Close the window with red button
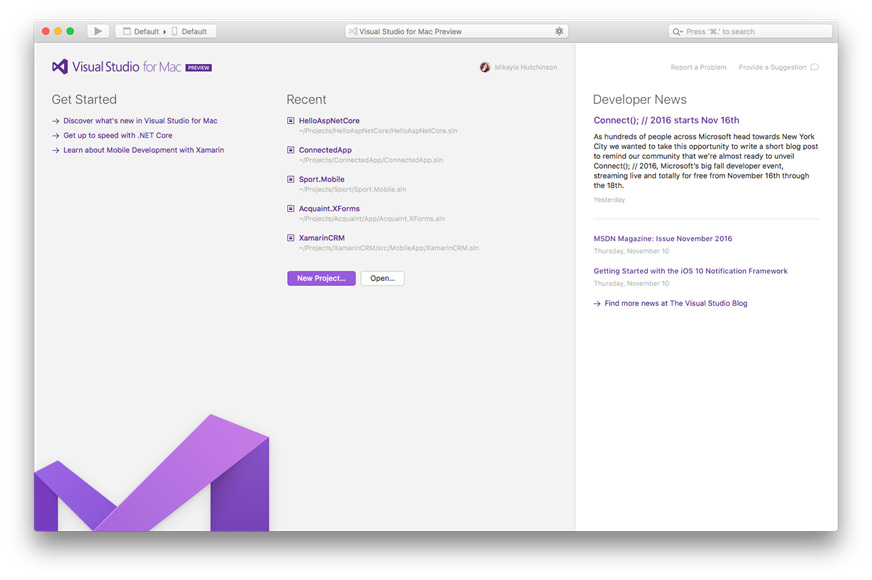This screenshot has width=872, height=580. (46, 31)
